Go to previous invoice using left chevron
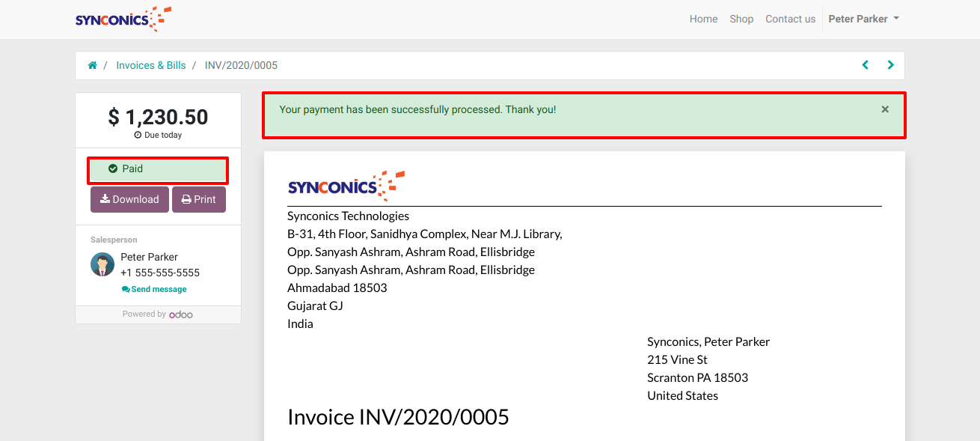 866,65
